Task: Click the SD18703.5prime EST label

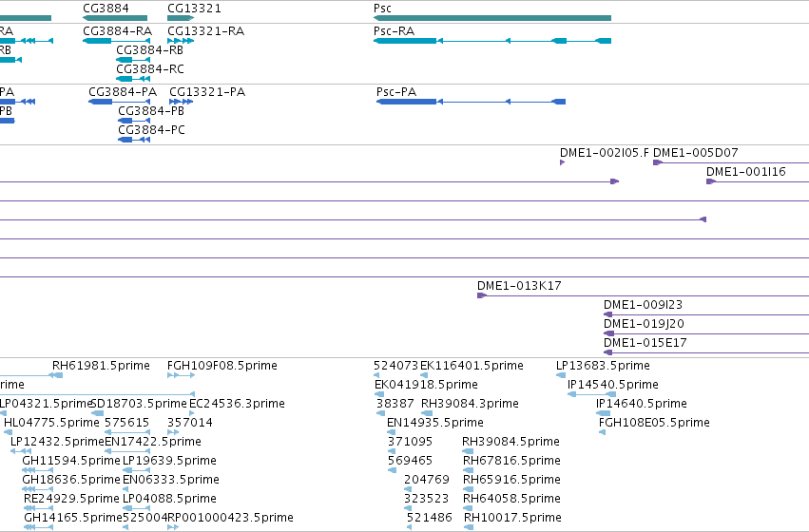Action: [139, 404]
